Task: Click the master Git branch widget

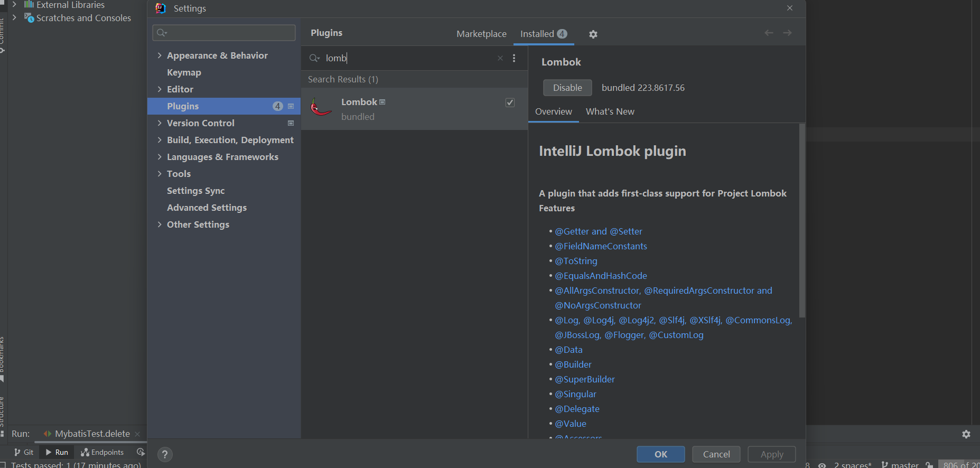Action: click(x=900, y=465)
